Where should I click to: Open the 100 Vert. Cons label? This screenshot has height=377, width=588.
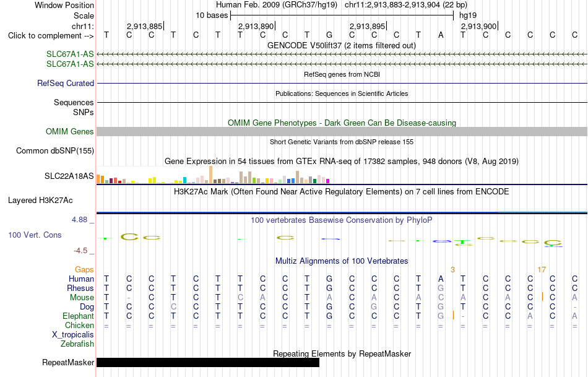(35, 235)
